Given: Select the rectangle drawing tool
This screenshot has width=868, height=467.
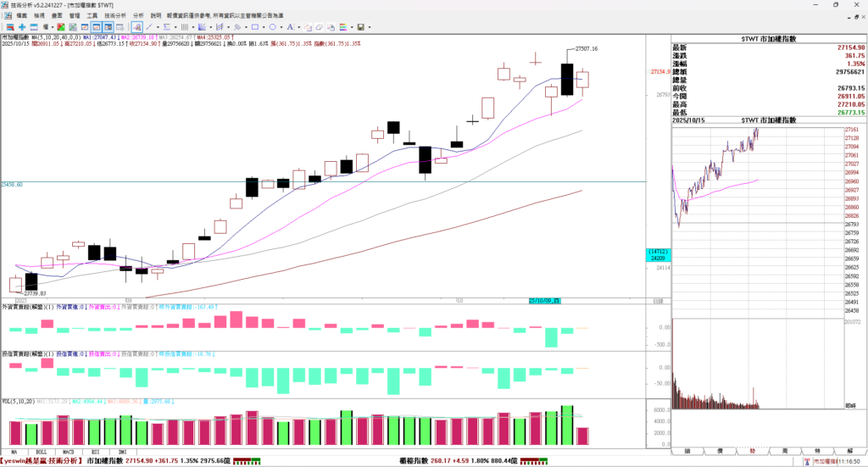Looking at the screenshot, I should click(255, 27).
